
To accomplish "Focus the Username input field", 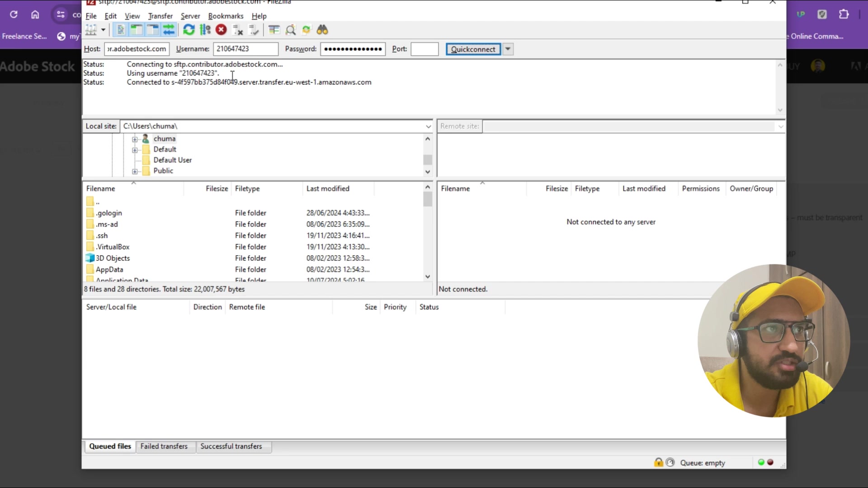I will (x=245, y=49).
